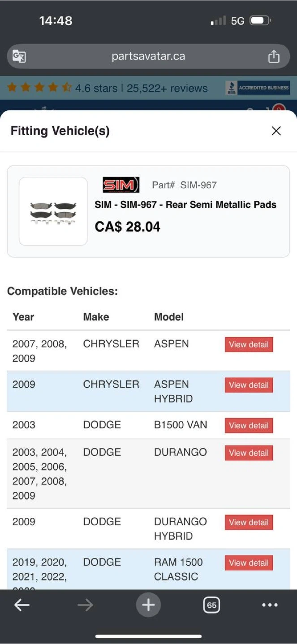Image resolution: width=297 pixels, height=644 pixels.
Task: Tap the translate page icon
Action: click(19, 56)
